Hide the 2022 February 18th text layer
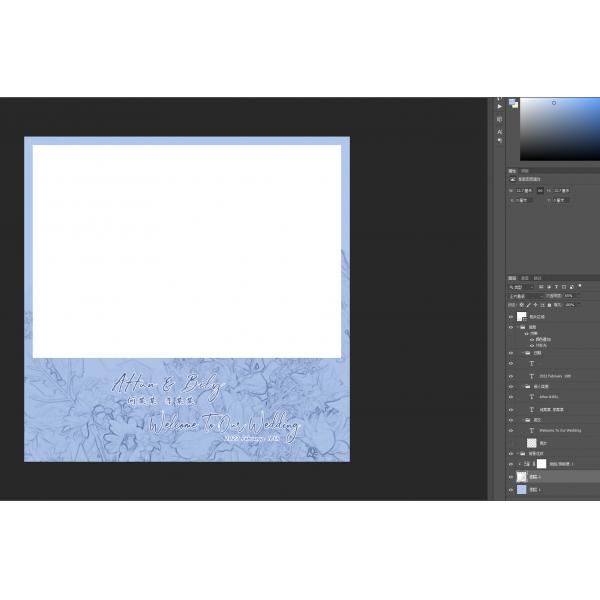Screen dimensions: 600x600 [x=511, y=375]
